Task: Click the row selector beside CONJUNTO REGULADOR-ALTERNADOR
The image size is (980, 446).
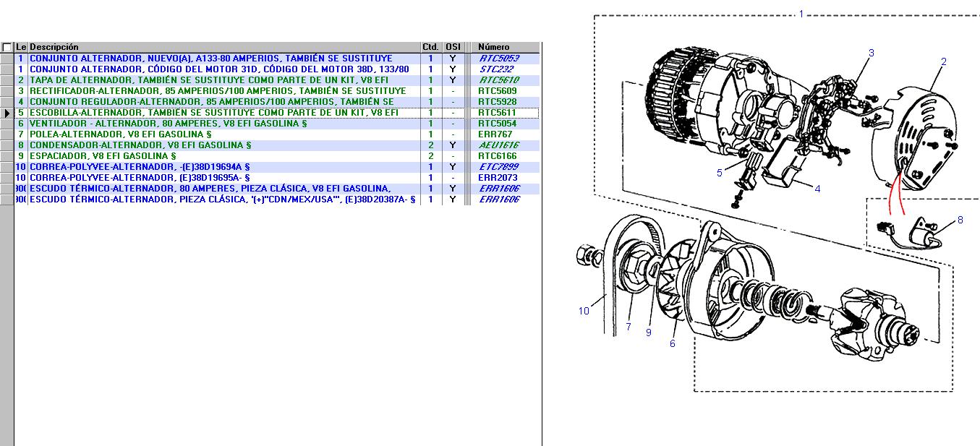Action: (x=7, y=102)
